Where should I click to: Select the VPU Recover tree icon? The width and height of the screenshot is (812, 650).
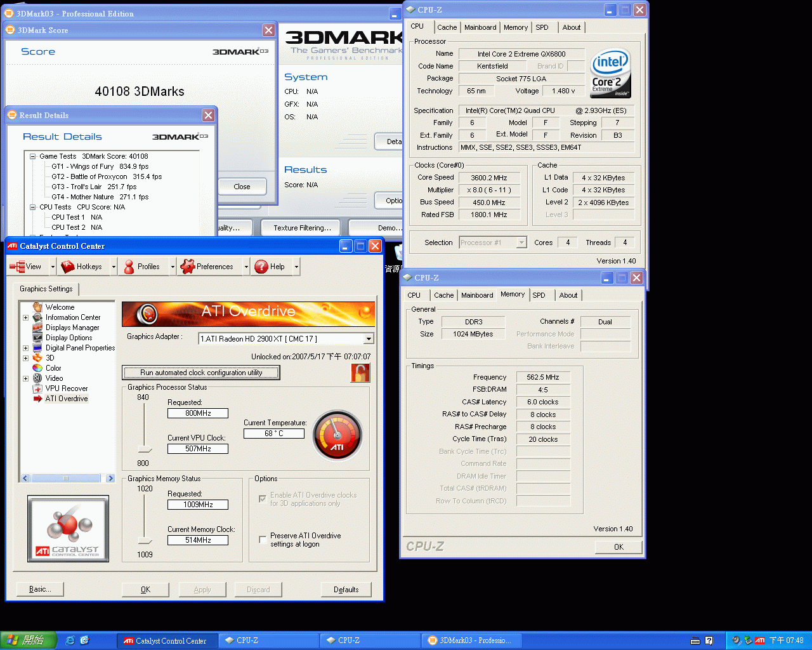click(37, 388)
